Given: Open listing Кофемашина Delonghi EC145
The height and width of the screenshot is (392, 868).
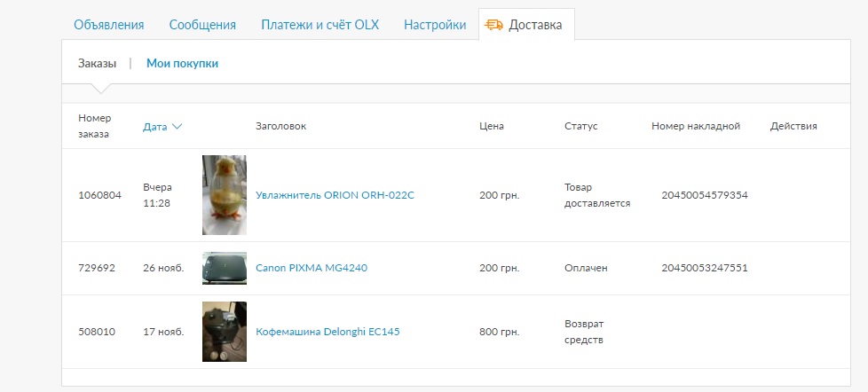Looking at the screenshot, I should (327, 332).
